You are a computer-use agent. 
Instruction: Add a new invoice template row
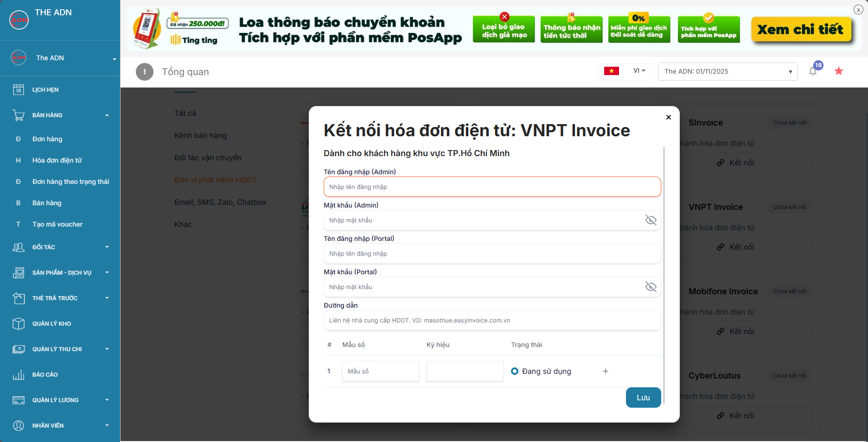pyautogui.click(x=606, y=371)
